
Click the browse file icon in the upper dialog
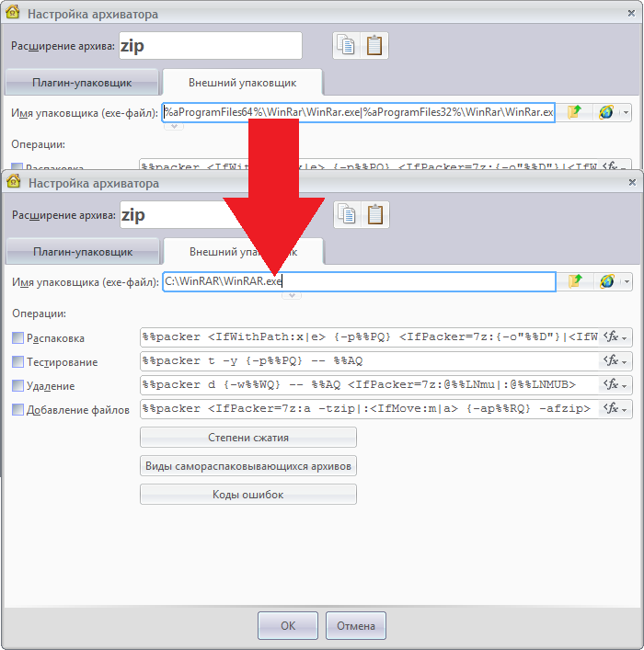click(575, 112)
